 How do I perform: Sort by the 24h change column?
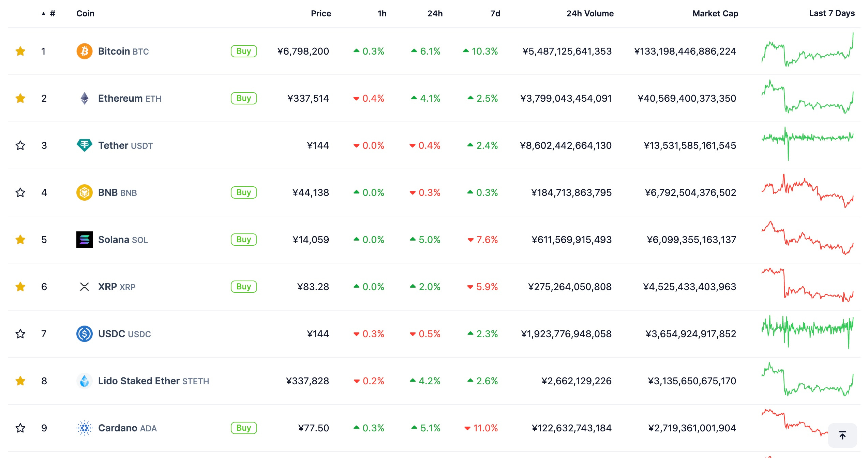[435, 14]
